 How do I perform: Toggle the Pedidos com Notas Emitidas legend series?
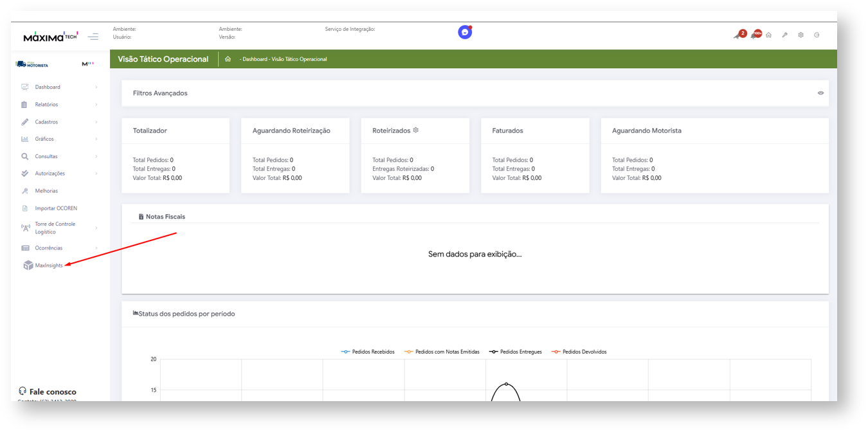coord(442,352)
